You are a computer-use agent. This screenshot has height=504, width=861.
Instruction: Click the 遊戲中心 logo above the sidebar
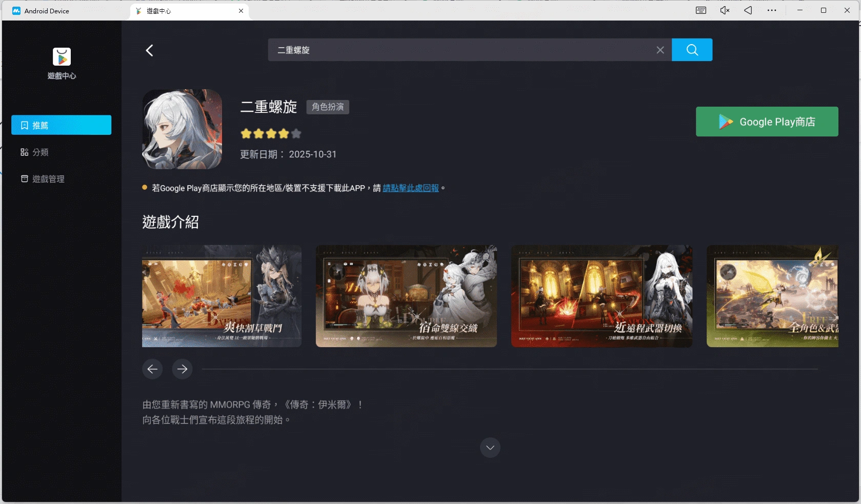[61, 57]
